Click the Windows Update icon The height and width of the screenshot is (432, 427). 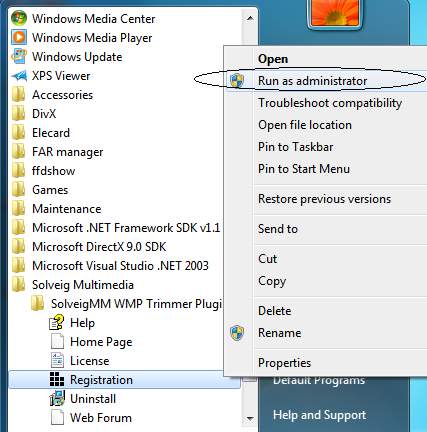pyautogui.click(x=19, y=56)
